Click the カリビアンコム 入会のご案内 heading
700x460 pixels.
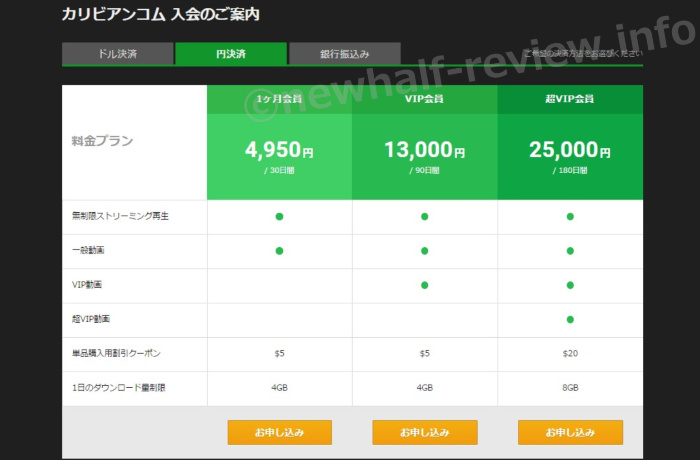[x=161, y=14]
